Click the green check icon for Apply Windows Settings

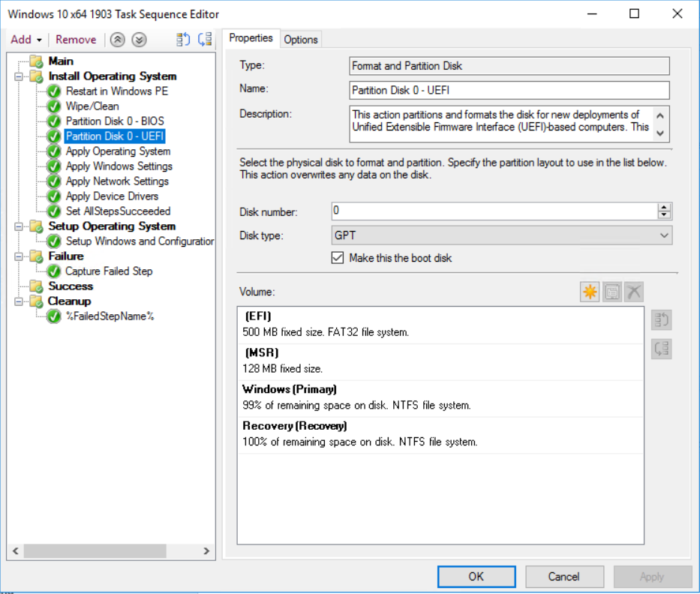click(54, 166)
